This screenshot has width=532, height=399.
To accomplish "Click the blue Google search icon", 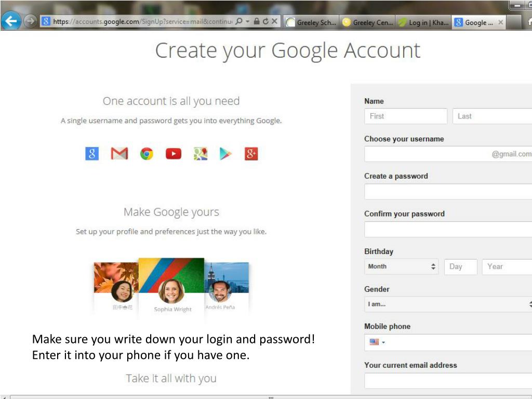I will (92, 154).
